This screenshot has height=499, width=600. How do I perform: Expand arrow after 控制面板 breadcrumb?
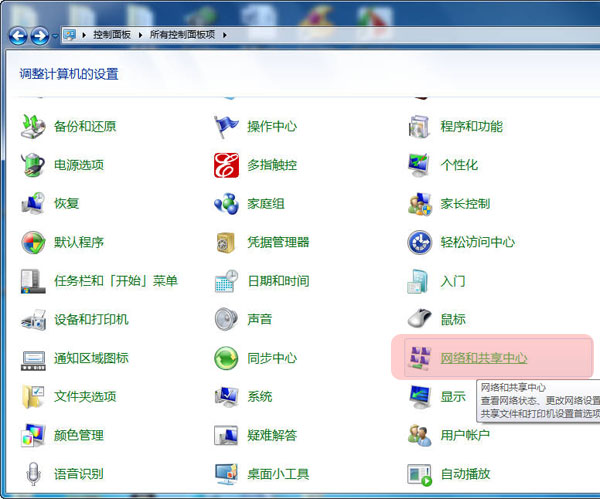(140, 35)
